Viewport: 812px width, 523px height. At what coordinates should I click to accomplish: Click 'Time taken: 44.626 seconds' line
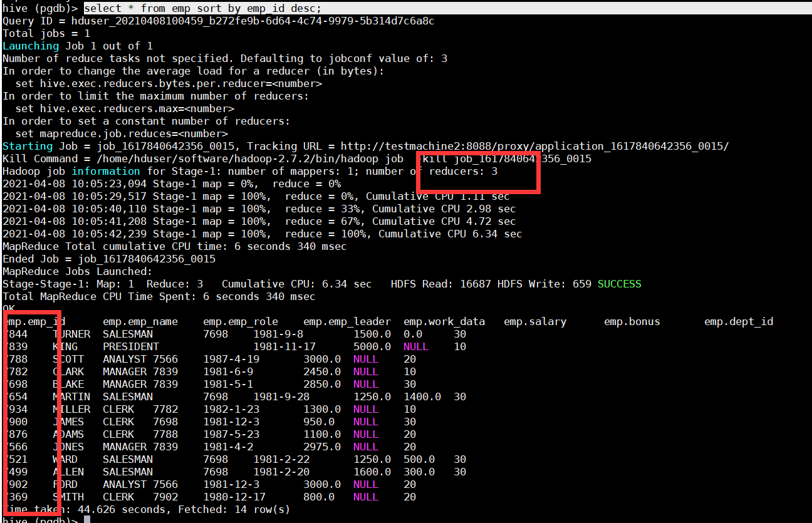[147, 509]
